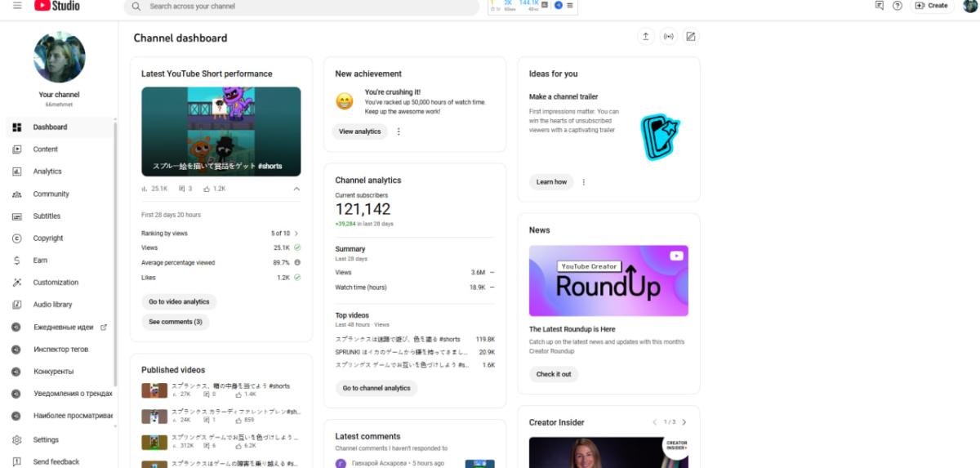Screen dimensions: 980x468
Task: Click the Create button
Action: 931,6
